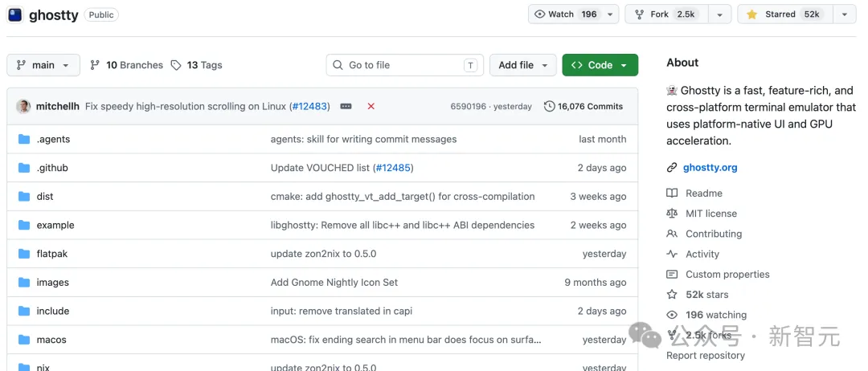Expand the Add file dropdown

point(523,65)
